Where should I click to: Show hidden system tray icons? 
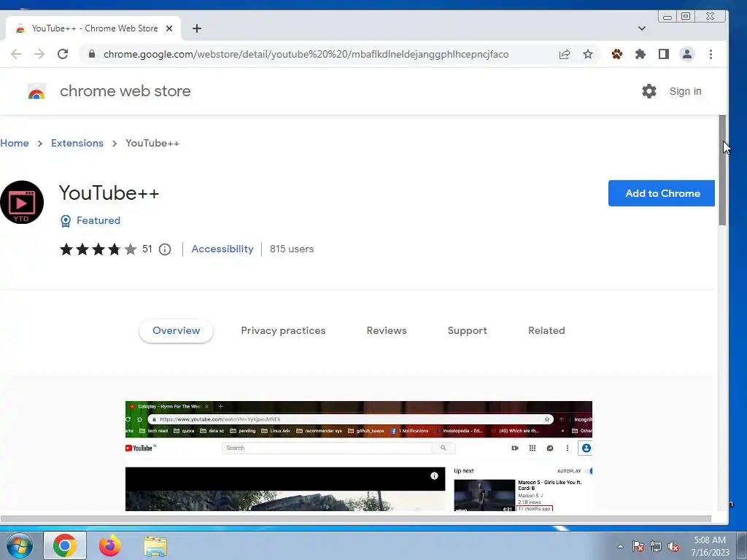tap(620, 547)
